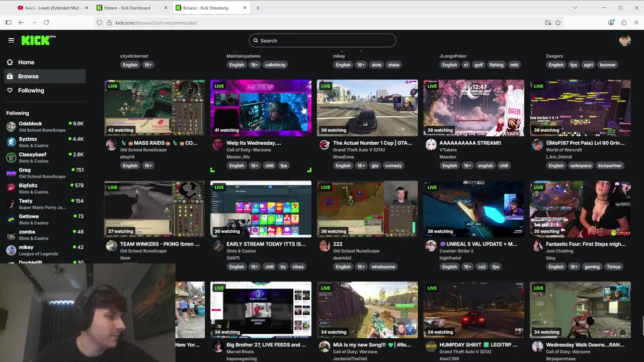Open new browser tab with plus
The image size is (644, 362).
258,8
